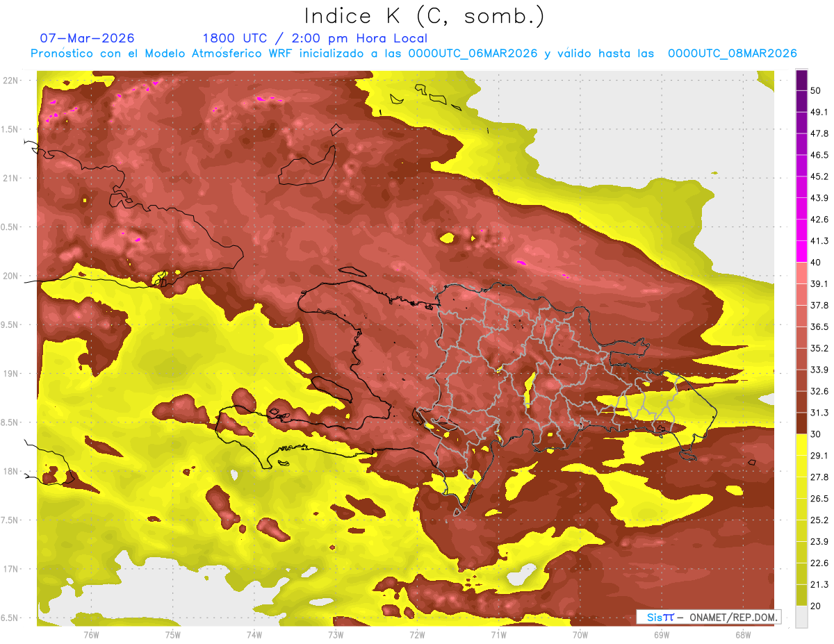Click the olive swatch between 20 and 21.3
The height and width of the screenshot is (644, 834).
click(x=801, y=595)
